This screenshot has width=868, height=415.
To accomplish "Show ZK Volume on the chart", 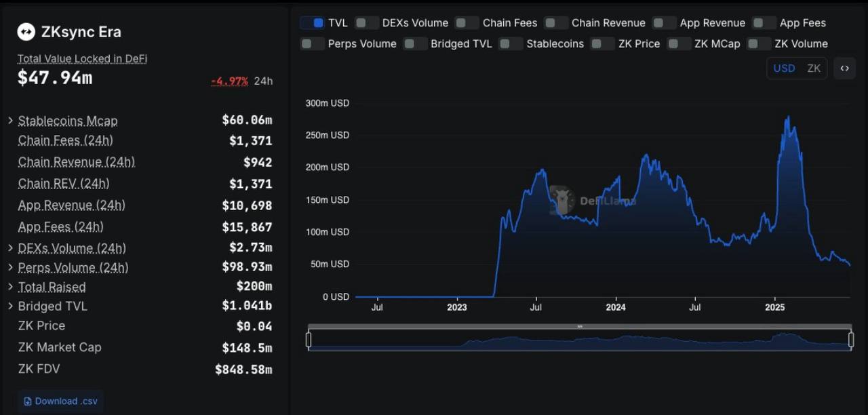I will click(x=759, y=44).
